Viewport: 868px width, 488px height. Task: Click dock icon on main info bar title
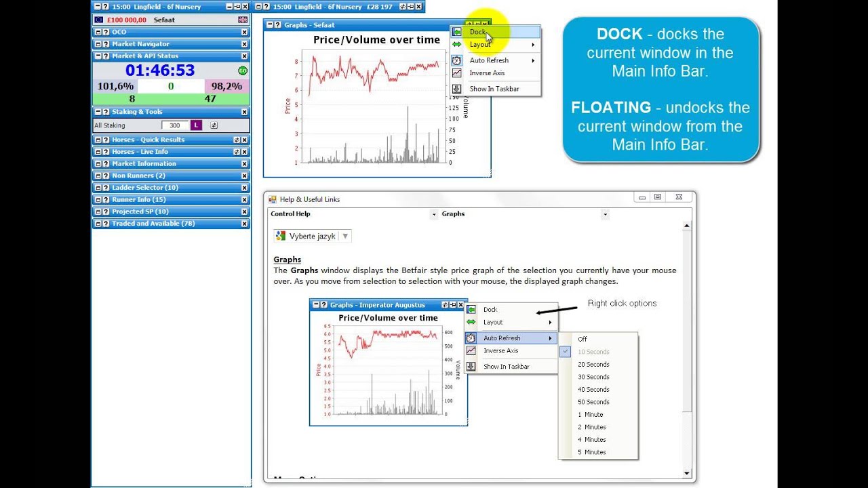click(237, 7)
